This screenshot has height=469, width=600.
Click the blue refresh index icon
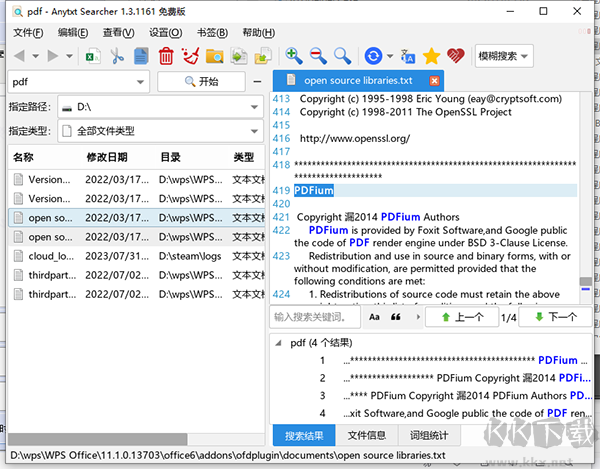coord(373,56)
